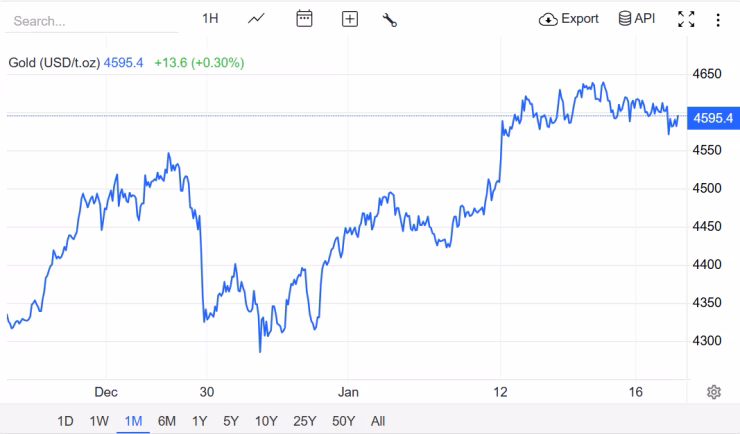This screenshot has height=434, width=740.
Task: Click the add comparison plus icon
Action: [x=349, y=19]
